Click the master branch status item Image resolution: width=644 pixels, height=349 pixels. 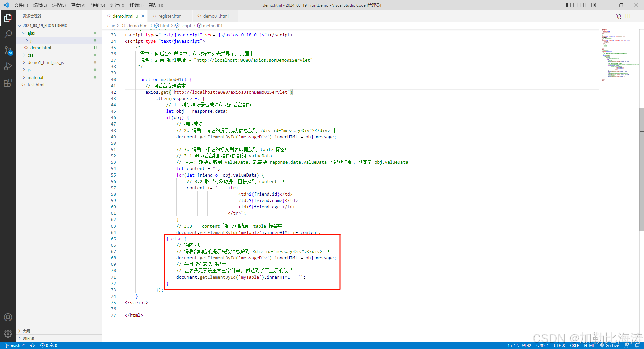click(x=15, y=345)
